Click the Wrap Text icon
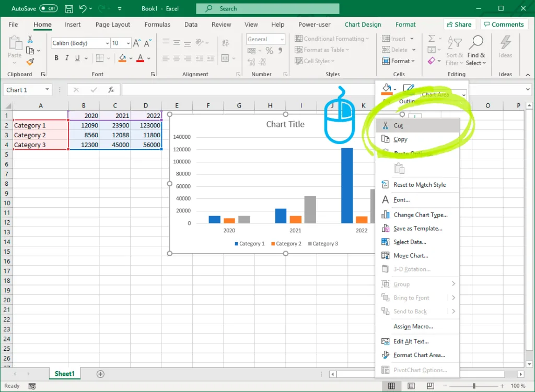Screen dimensions: 535x392 [x=225, y=43]
